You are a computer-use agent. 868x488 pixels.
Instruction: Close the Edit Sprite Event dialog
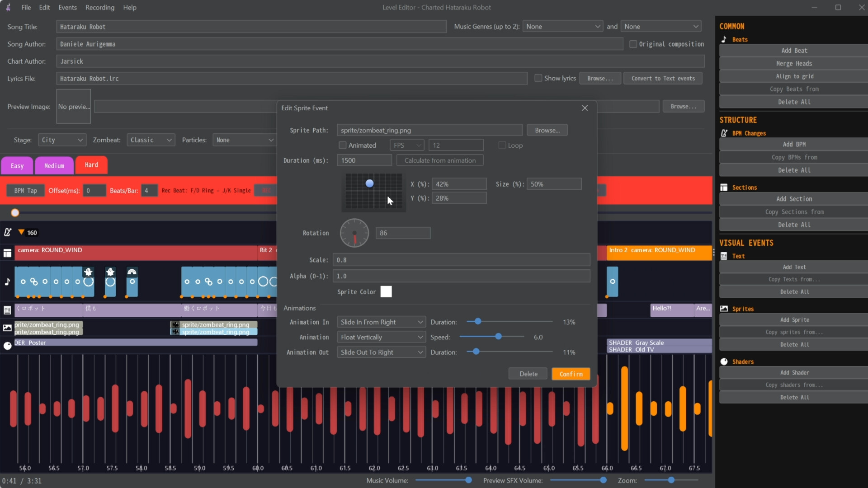tap(585, 108)
